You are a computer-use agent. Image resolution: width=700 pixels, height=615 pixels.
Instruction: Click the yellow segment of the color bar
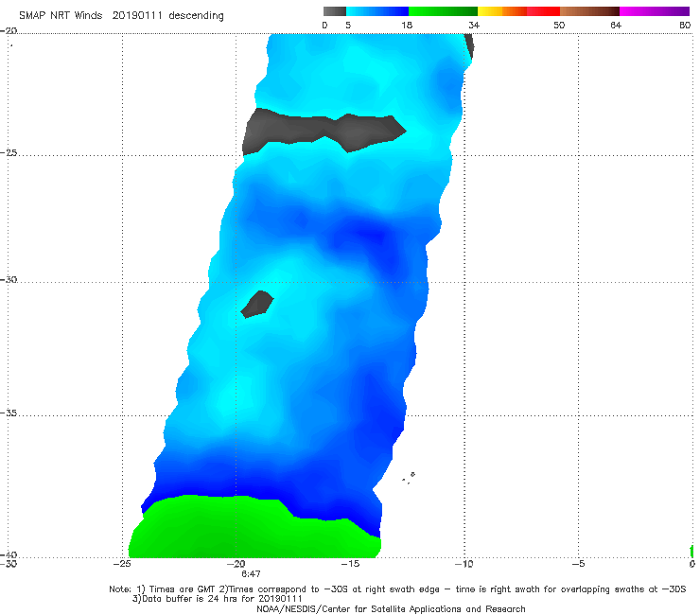pyautogui.click(x=490, y=11)
